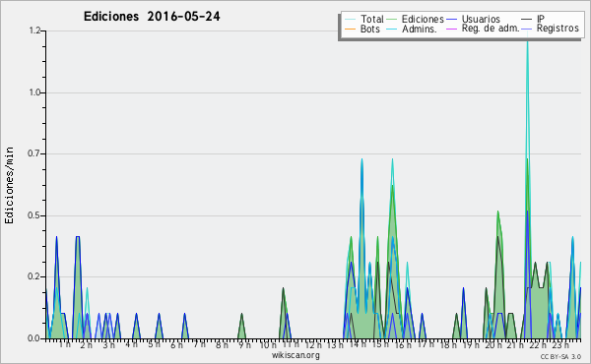Click the 1.0 value on the y-axis
The height and width of the screenshot is (364, 591).
[x=34, y=92]
